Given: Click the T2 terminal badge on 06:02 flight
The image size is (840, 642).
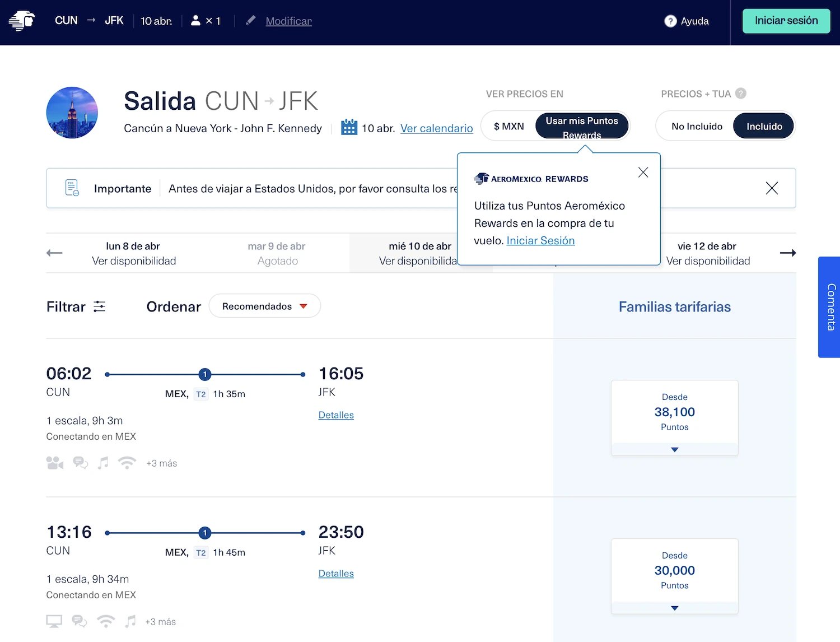Looking at the screenshot, I should click(201, 394).
